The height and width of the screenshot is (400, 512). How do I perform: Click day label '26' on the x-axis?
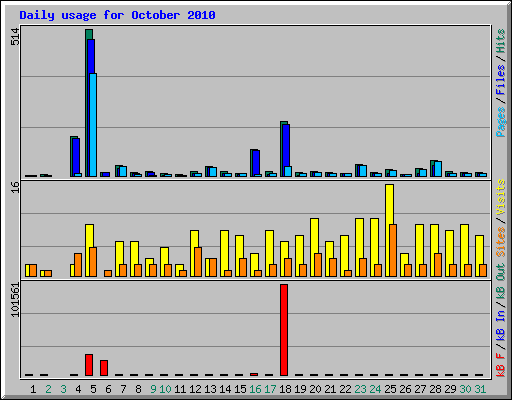point(405,389)
